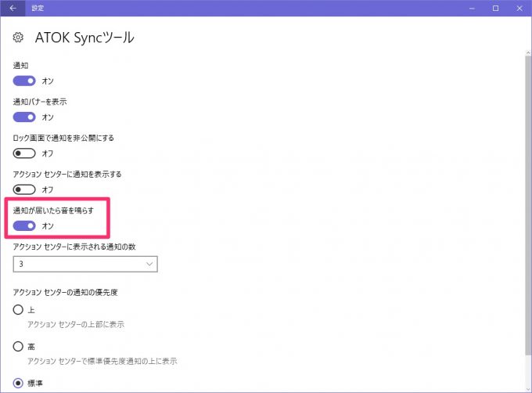
Task: Open the notification count dropdown showing 3
Action: coord(85,264)
